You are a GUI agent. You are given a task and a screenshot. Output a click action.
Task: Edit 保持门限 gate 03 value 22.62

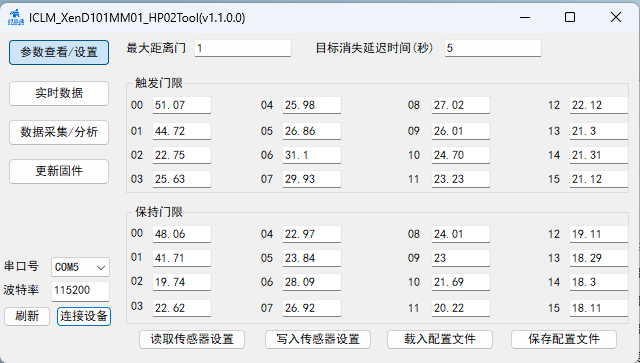[x=182, y=308]
